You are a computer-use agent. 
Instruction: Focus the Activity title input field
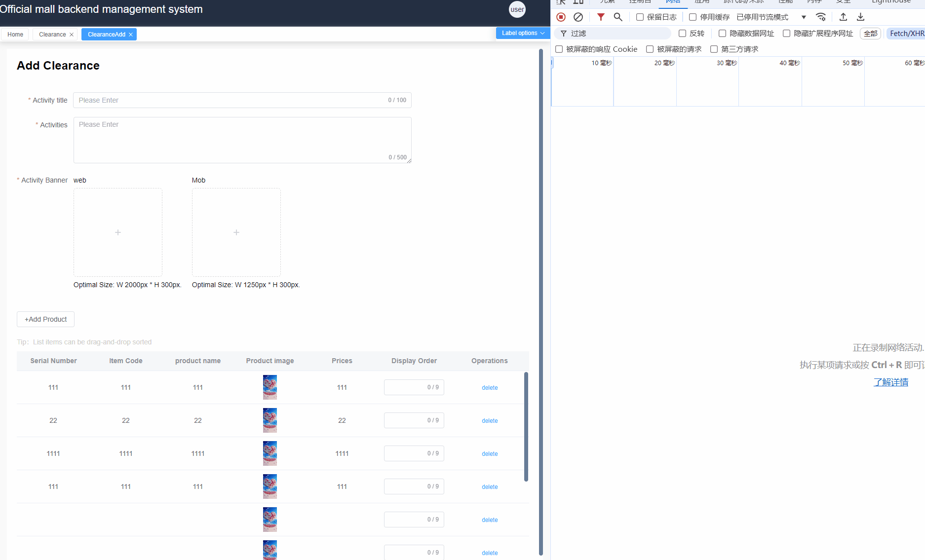[242, 100]
